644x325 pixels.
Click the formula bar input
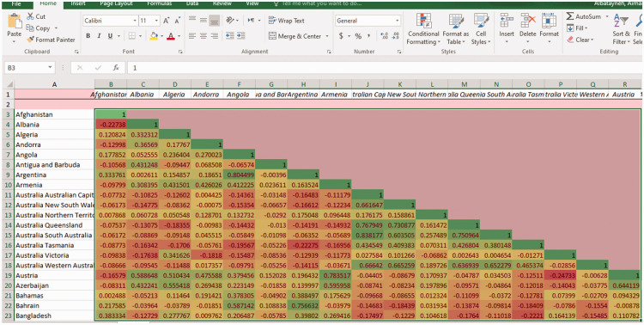click(x=385, y=67)
